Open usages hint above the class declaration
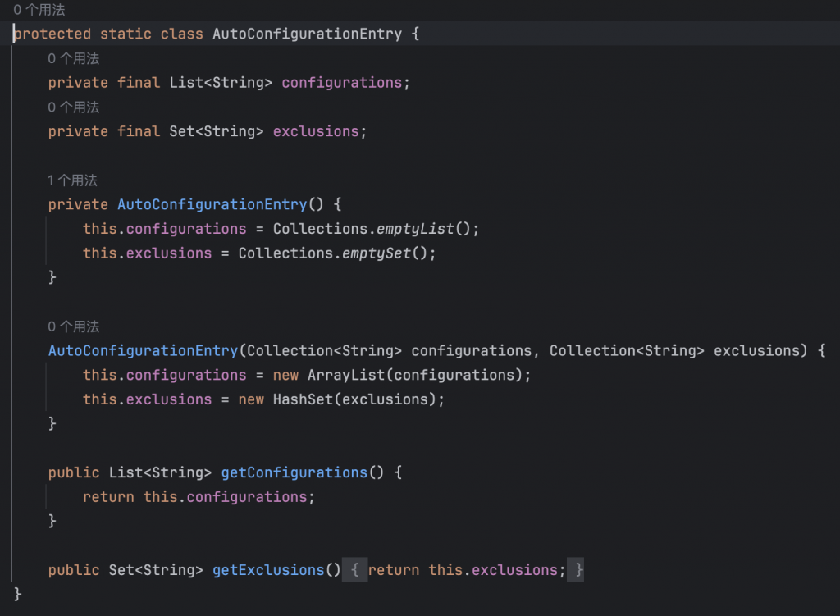The width and height of the screenshot is (840, 616). (x=39, y=11)
